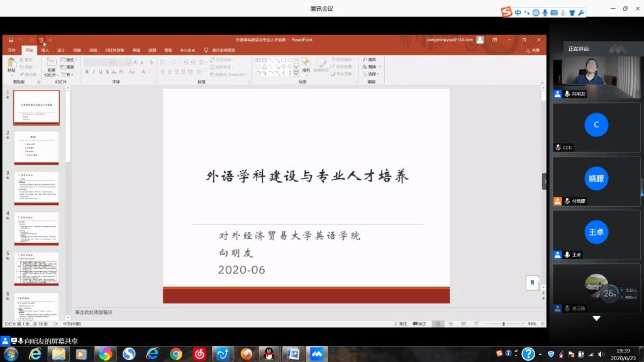Screen dimensions: 644x362
Task: Switch to Slide Sorter view in status bar
Action: pos(452,324)
